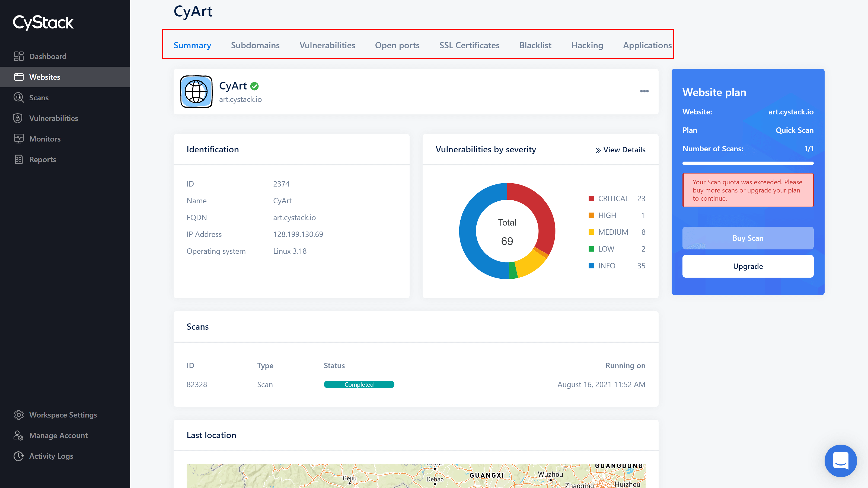Click the Completed status bar for scan 82328
The width and height of the screenshot is (868, 488).
(x=359, y=384)
